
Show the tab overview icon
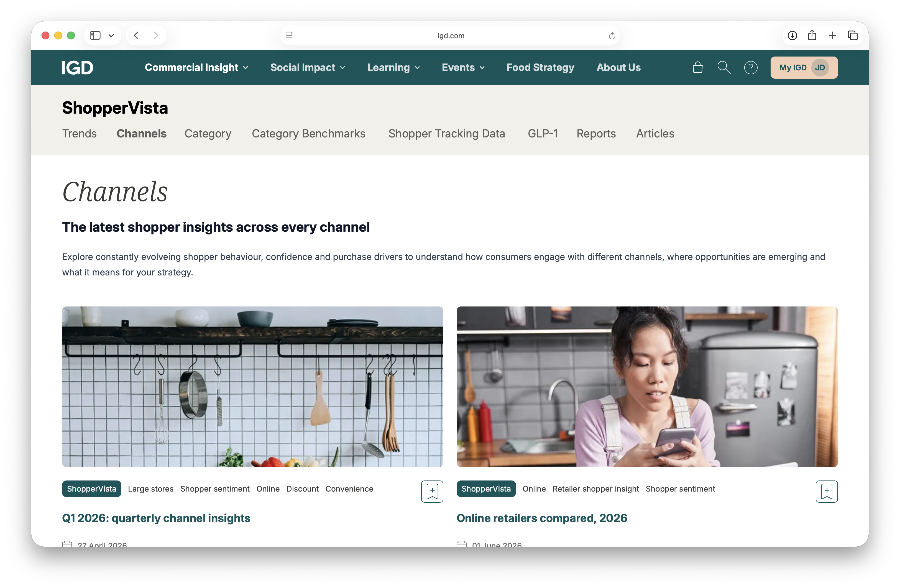853,35
